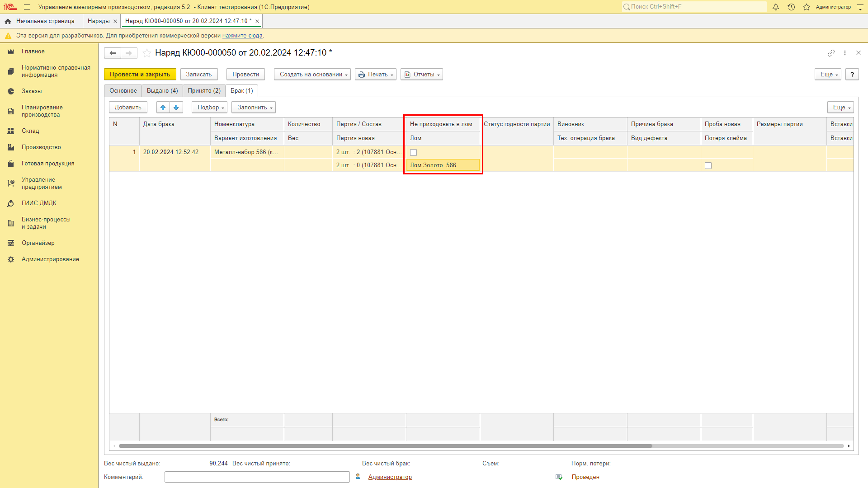Select the Брак (1) tab
Image resolution: width=868 pixels, height=488 pixels.
(x=242, y=91)
